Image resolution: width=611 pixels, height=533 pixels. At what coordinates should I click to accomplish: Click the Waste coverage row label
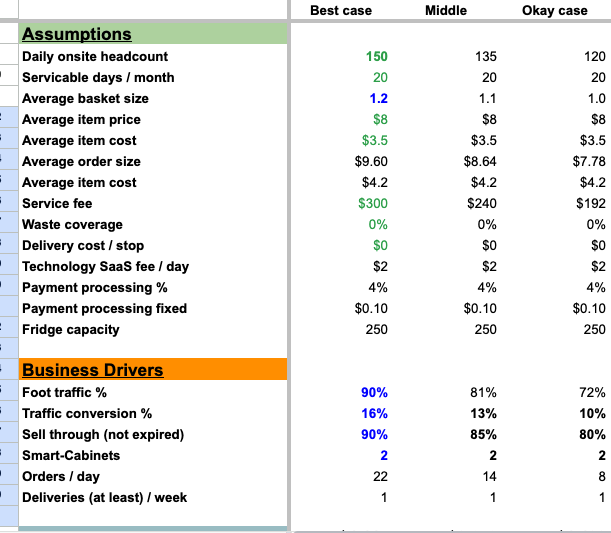coord(72,224)
